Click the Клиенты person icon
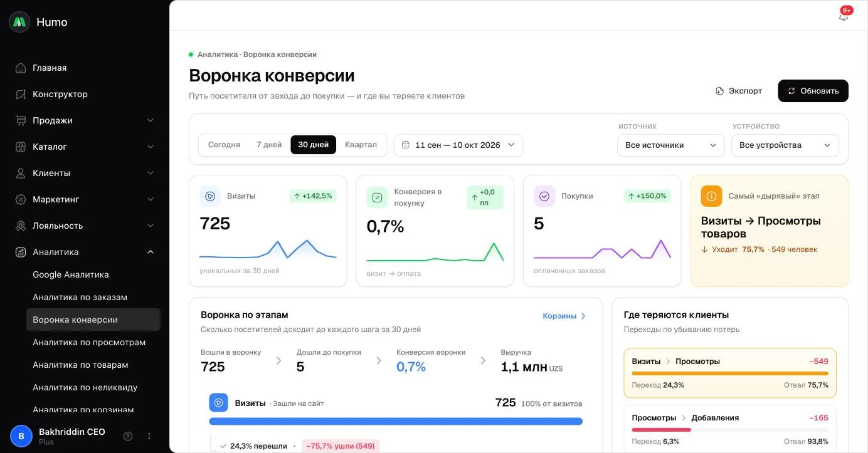The image size is (868, 453). coord(21,173)
